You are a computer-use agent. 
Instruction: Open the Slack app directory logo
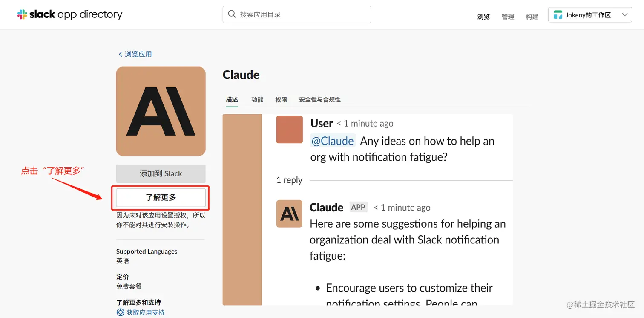click(70, 14)
